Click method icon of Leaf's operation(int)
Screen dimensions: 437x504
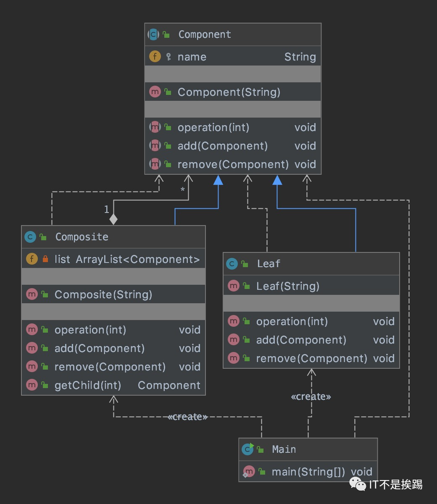coord(234,321)
